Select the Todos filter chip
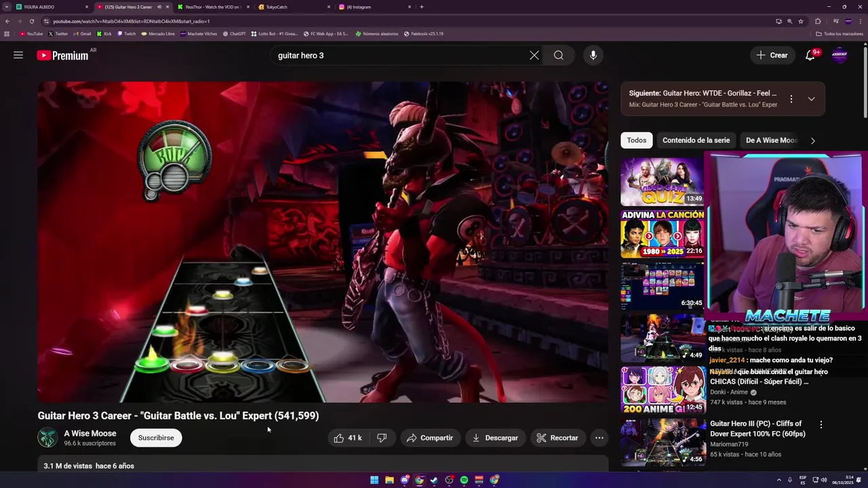This screenshot has height=488, width=868. click(636, 140)
